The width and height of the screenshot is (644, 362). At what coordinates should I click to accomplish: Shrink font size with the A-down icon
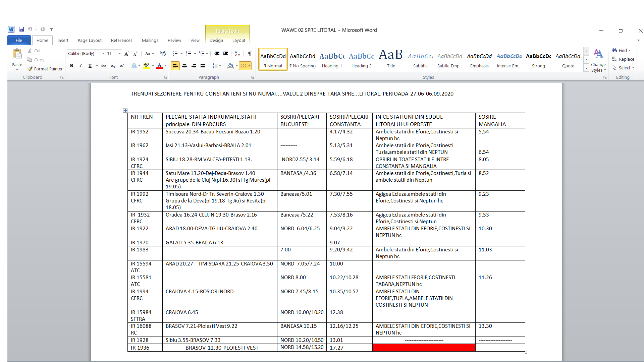click(x=135, y=54)
